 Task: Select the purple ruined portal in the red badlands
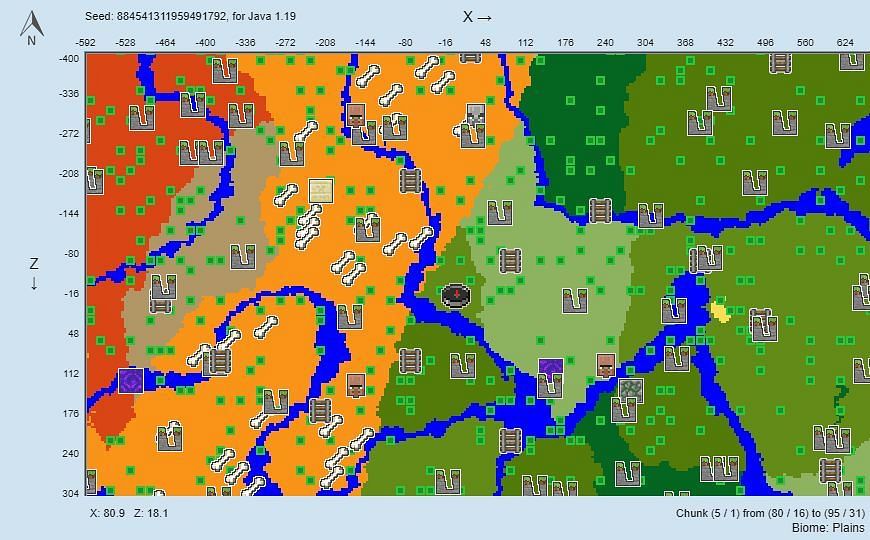pyautogui.click(x=131, y=381)
